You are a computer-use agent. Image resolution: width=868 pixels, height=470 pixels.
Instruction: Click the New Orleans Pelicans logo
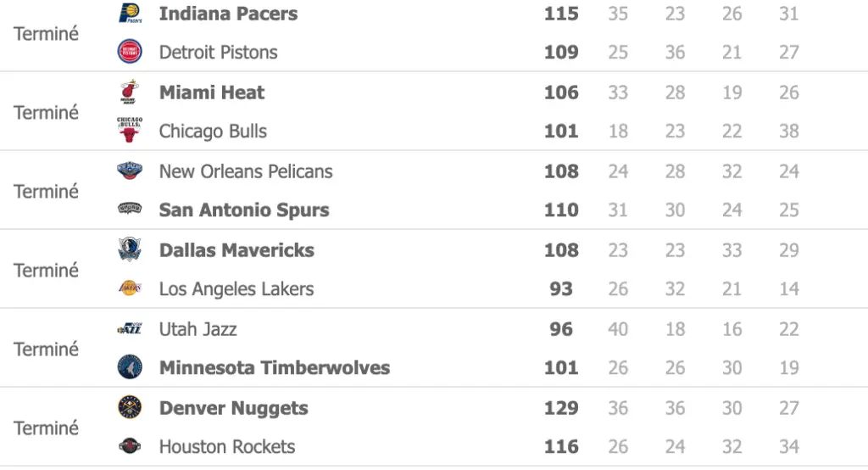click(x=130, y=171)
